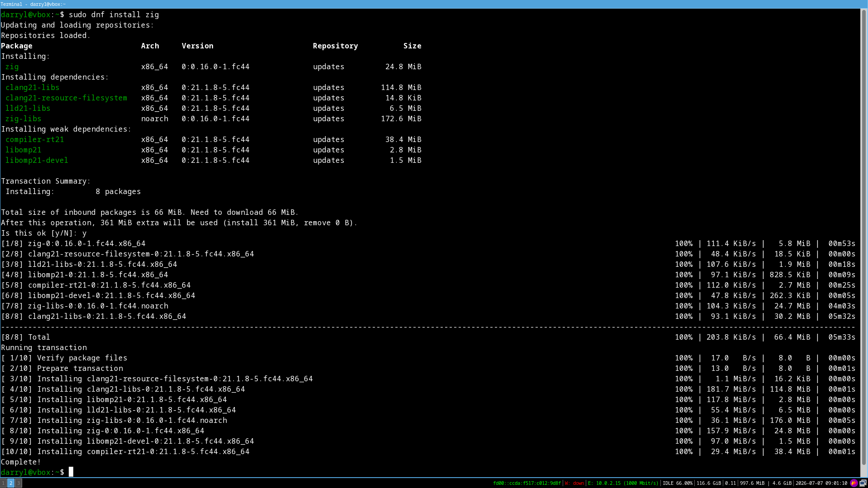Click the 997.6 MiB memory indicator
Viewport: 868px width, 488px height.
pos(752,483)
